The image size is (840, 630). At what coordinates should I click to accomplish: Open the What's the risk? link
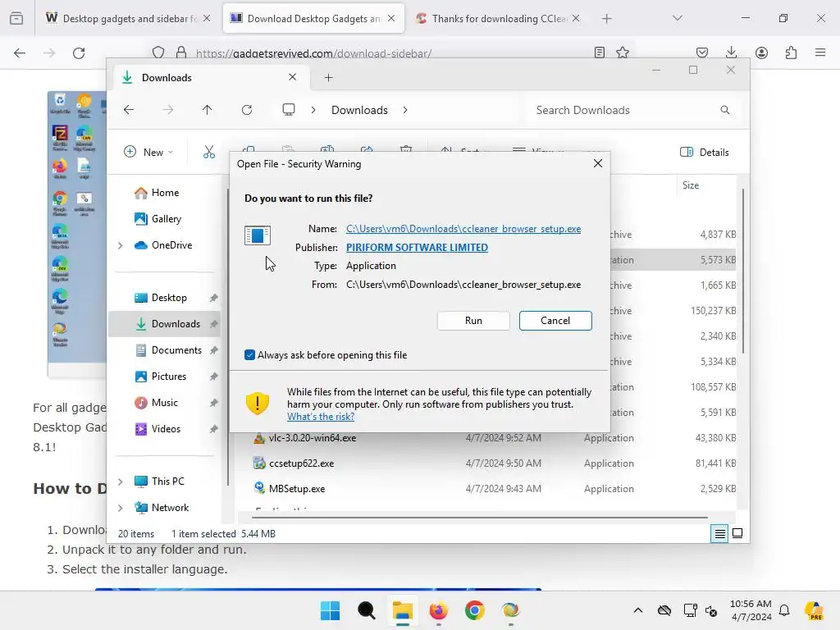pyautogui.click(x=321, y=416)
